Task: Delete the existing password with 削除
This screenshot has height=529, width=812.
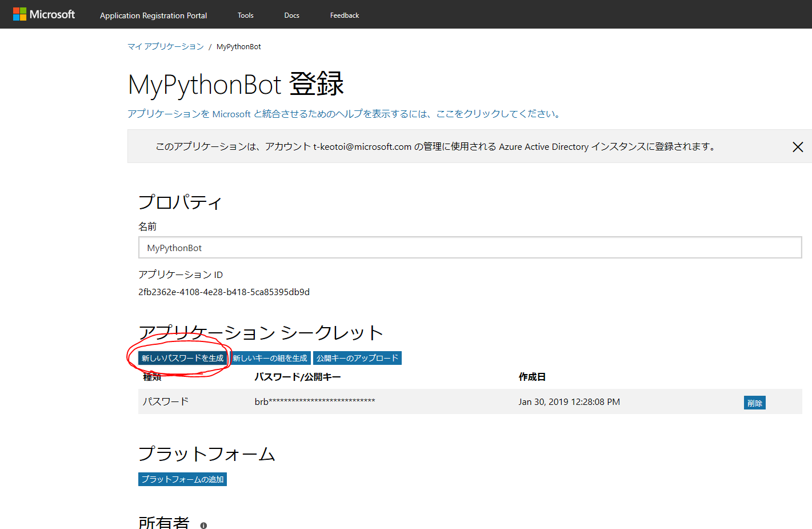Action: (x=754, y=403)
